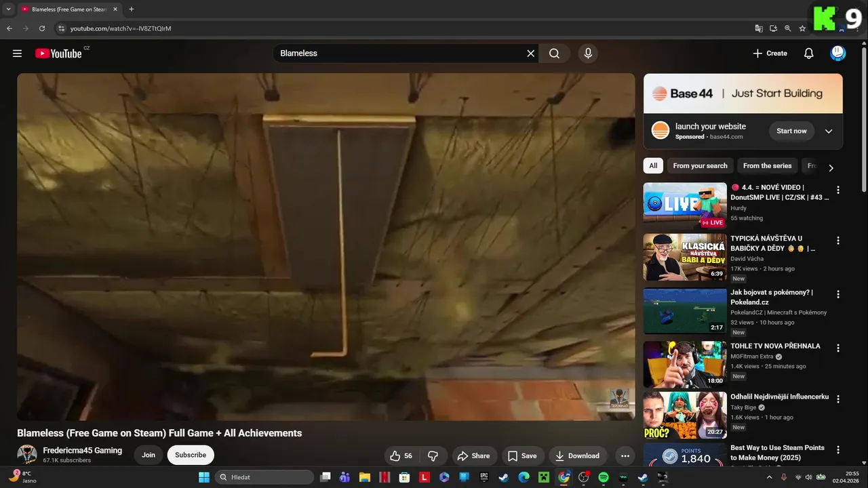Reload the YouTube page
Viewport: 868px width, 488px height.
(42, 28)
